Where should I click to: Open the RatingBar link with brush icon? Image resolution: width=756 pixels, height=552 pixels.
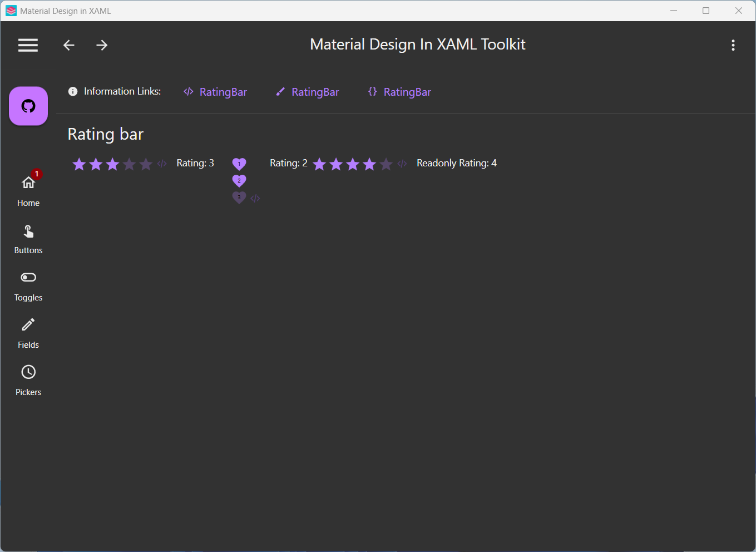307,92
